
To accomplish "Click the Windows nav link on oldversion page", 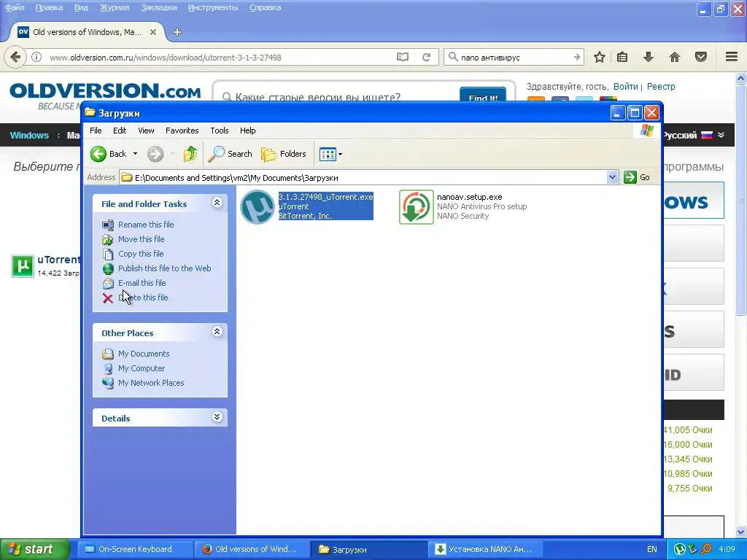I will 29,135.
